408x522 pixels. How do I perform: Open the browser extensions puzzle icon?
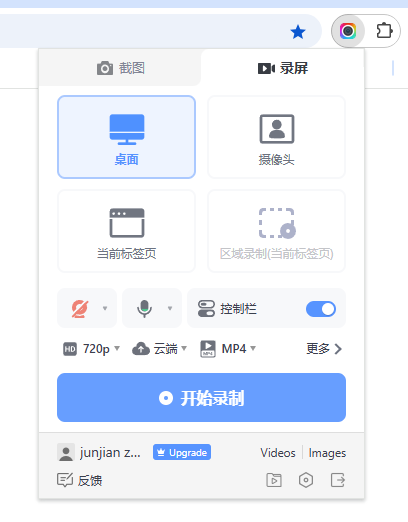click(x=384, y=31)
